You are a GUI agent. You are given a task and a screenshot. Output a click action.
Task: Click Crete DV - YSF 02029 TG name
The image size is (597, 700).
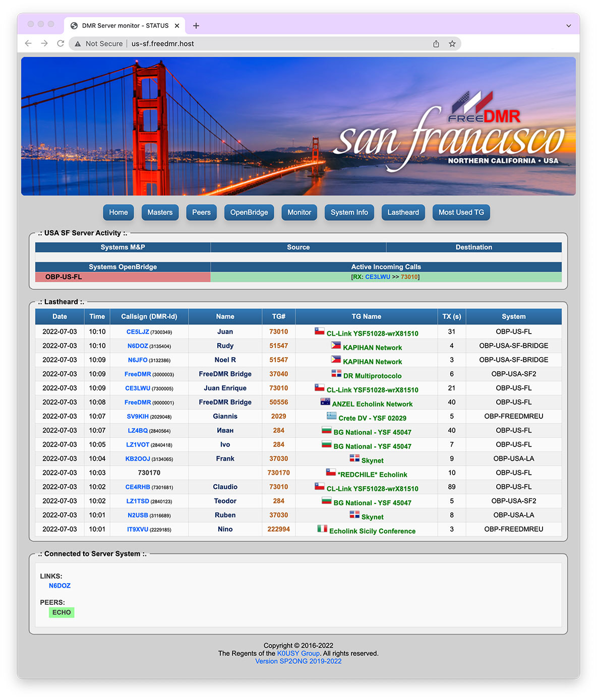click(372, 418)
